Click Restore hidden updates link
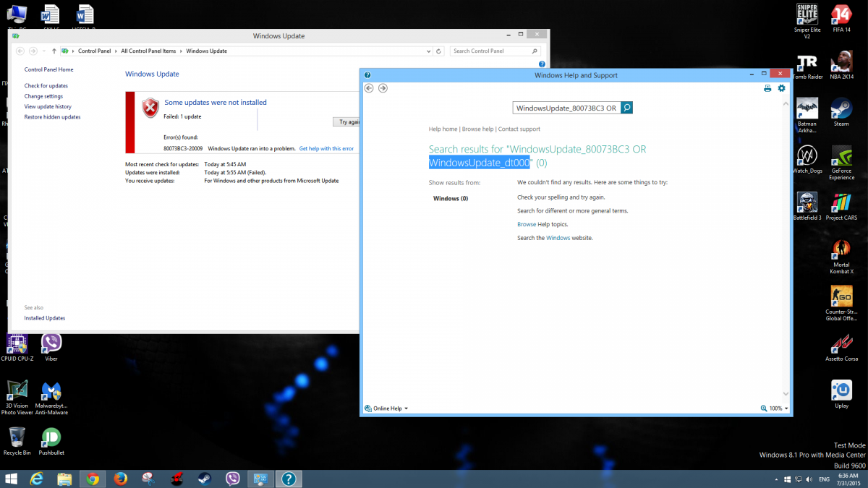Viewport: 868px width, 488px height. click(53, 116)
